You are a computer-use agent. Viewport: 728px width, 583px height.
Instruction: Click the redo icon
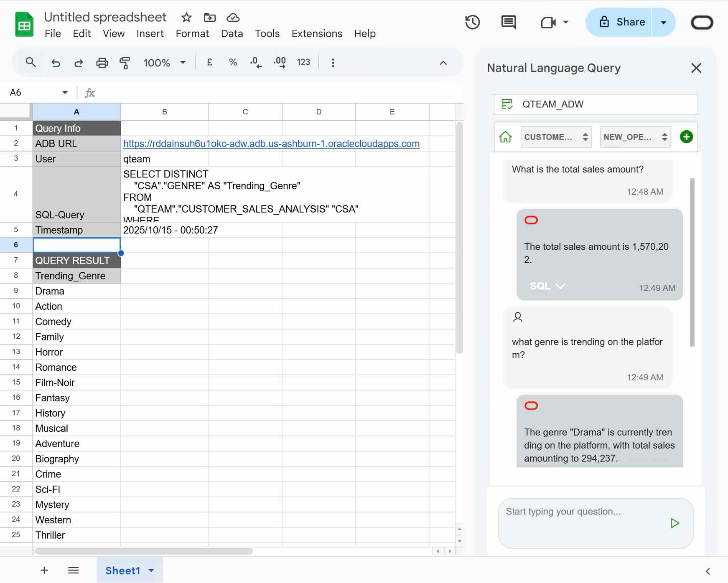click(79, 63)
